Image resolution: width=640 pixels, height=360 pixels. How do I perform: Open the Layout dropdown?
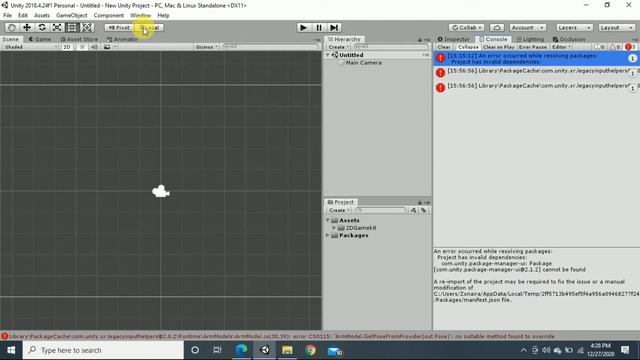pyautogui.click(x=617, y=27)
